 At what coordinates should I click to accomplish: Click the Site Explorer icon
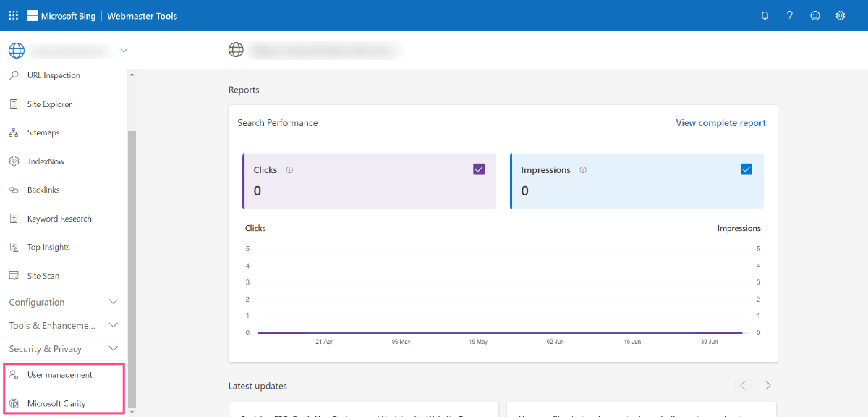pyautogui.click(x=14, y=104)
